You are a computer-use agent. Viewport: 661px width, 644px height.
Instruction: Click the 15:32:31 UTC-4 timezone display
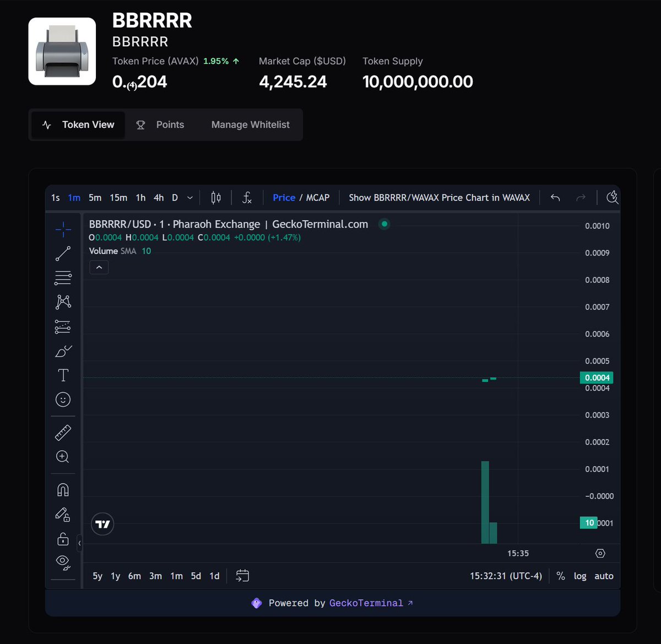[505, 576]
